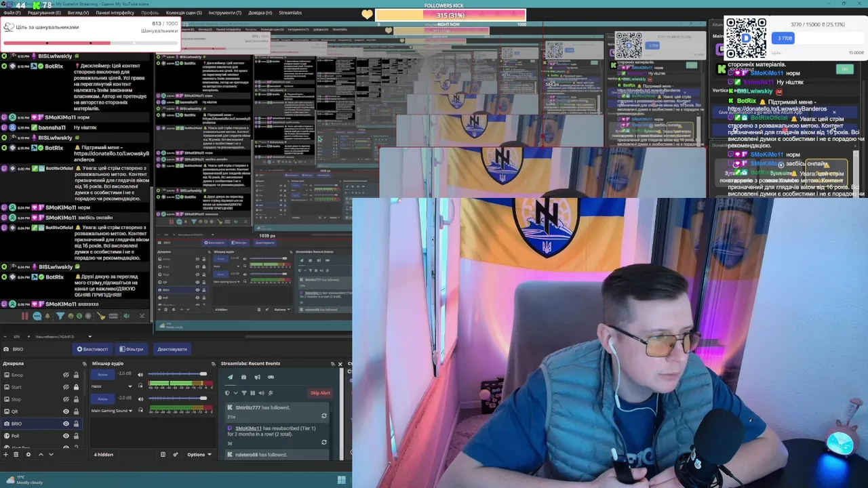Click SMoKiMo11 link in Recent Events
The image size is (868, 488).
click(248, 428)
